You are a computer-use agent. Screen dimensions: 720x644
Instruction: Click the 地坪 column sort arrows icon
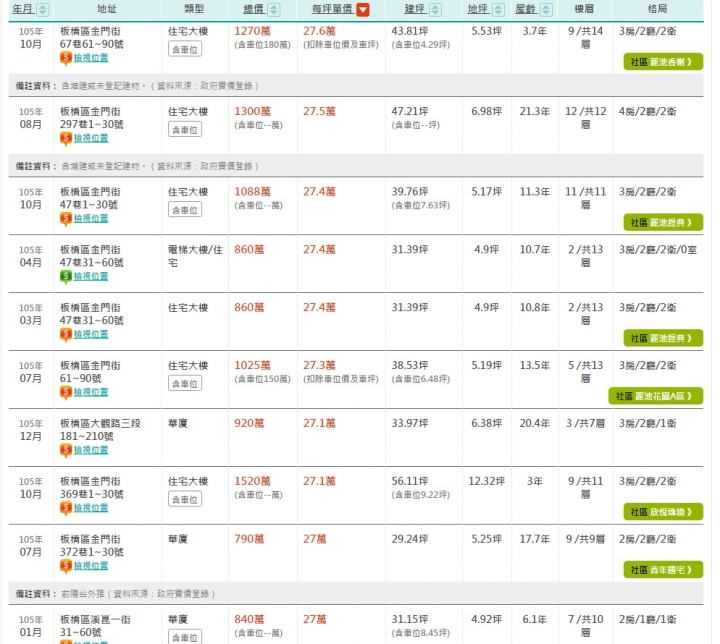498,9
